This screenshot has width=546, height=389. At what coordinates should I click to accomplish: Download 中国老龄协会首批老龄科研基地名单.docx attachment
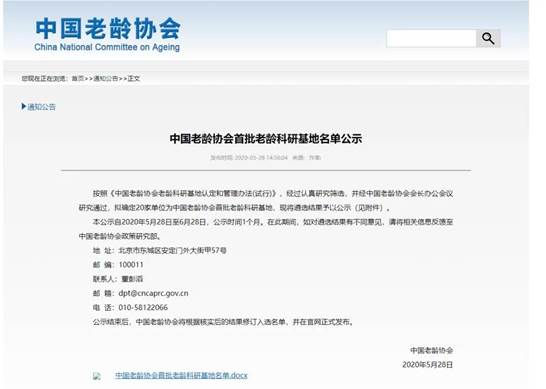[x=181, y=375]
